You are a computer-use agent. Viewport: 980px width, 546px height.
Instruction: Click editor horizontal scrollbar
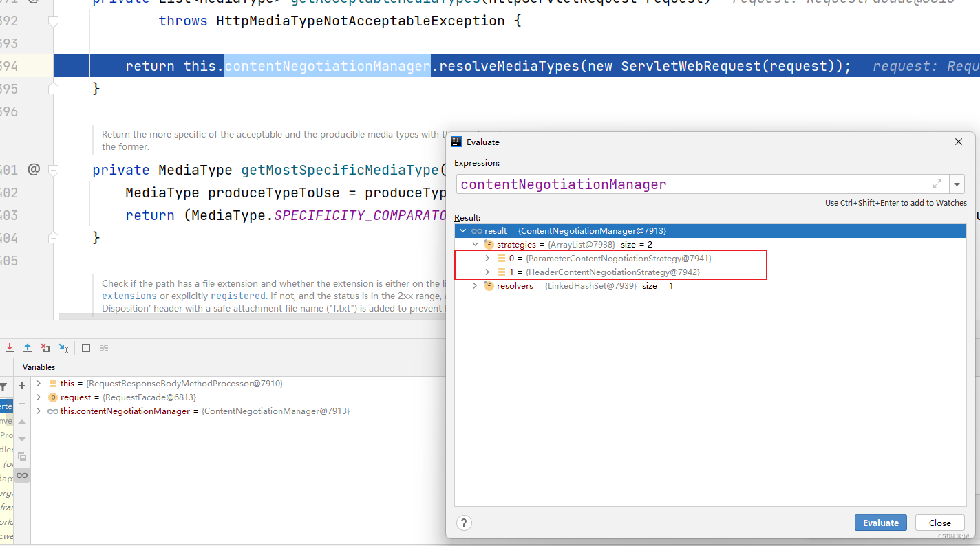[253, 316]
